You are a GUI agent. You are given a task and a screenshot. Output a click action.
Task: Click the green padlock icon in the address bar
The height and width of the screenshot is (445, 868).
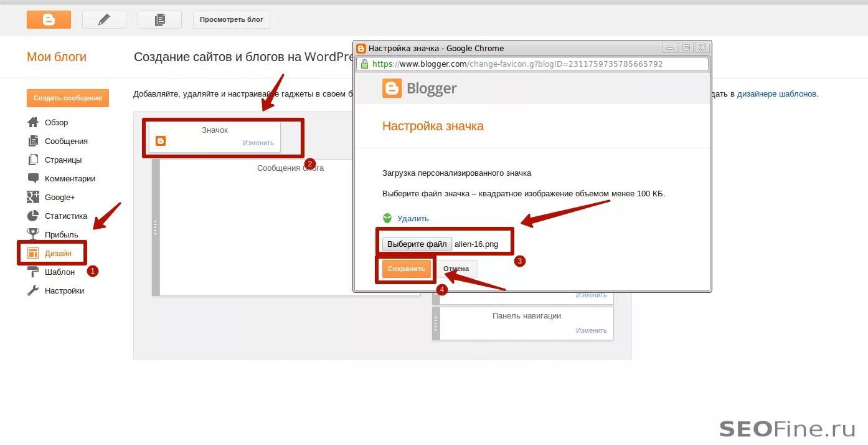click(x=364, y=64)
